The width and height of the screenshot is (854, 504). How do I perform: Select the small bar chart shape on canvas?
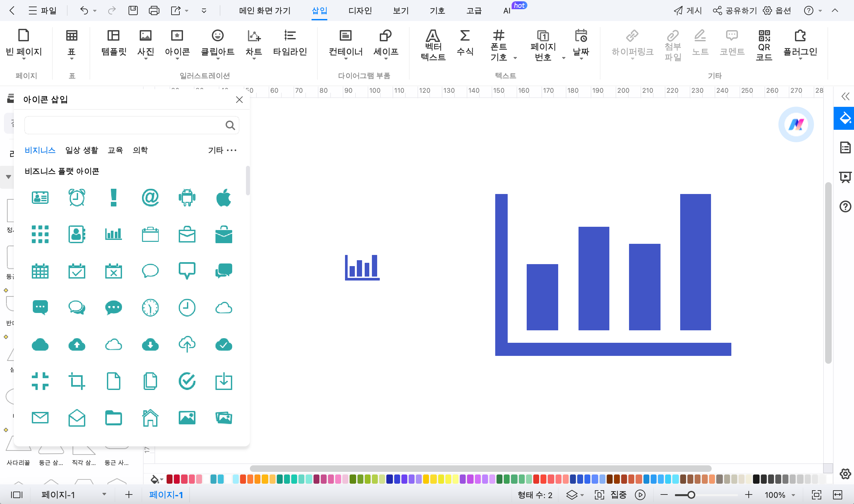362,267
